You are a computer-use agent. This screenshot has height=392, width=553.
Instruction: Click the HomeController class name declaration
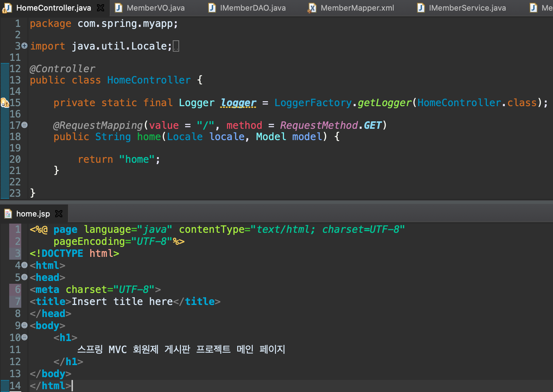pos(149,80)
